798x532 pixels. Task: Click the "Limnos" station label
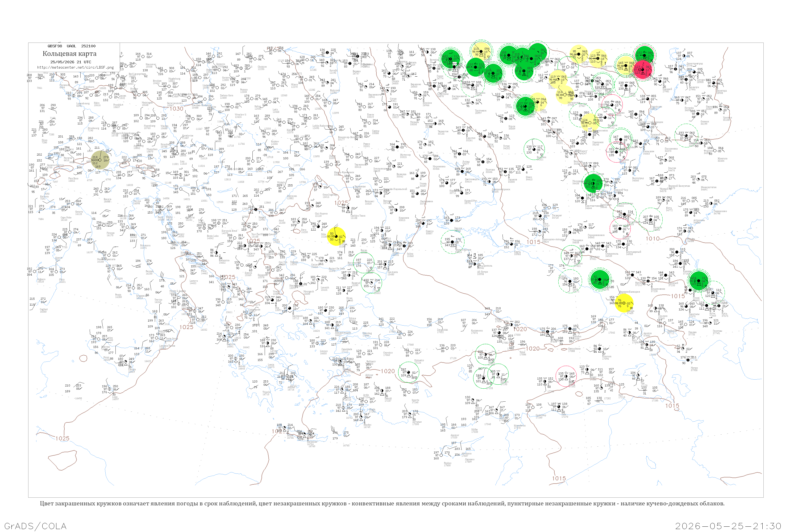324,351
